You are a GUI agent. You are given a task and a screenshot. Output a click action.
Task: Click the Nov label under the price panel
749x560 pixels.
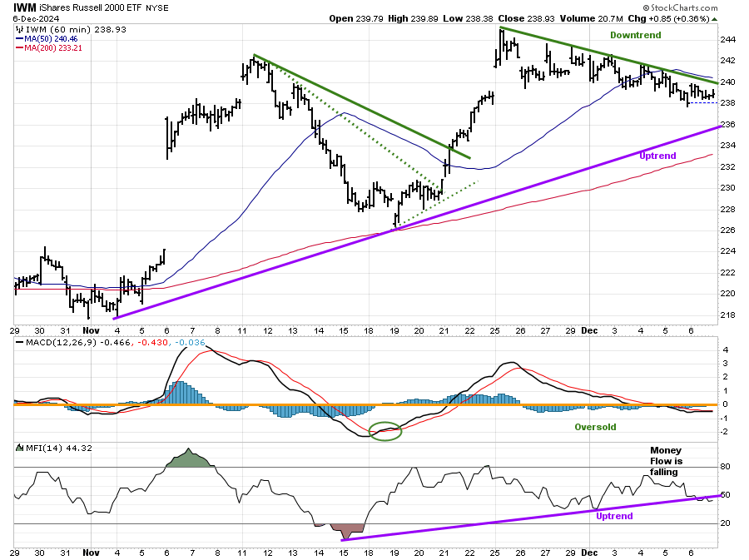91,330
